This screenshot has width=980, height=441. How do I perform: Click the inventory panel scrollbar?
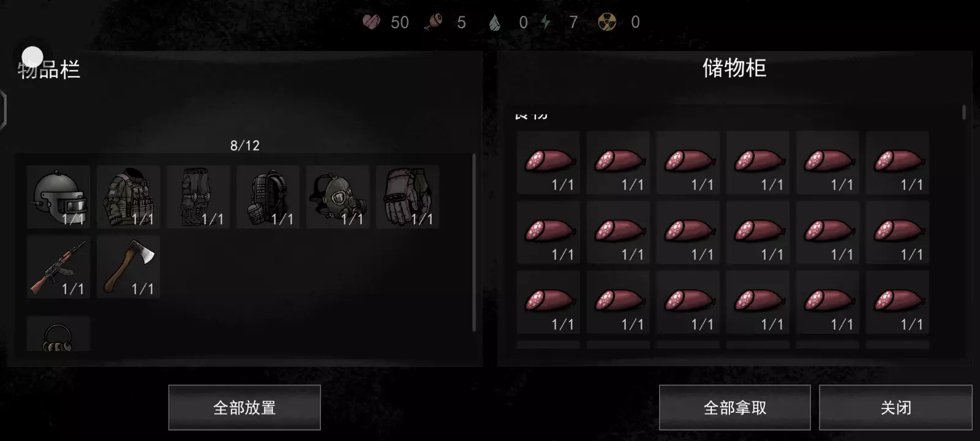(474, 242)
